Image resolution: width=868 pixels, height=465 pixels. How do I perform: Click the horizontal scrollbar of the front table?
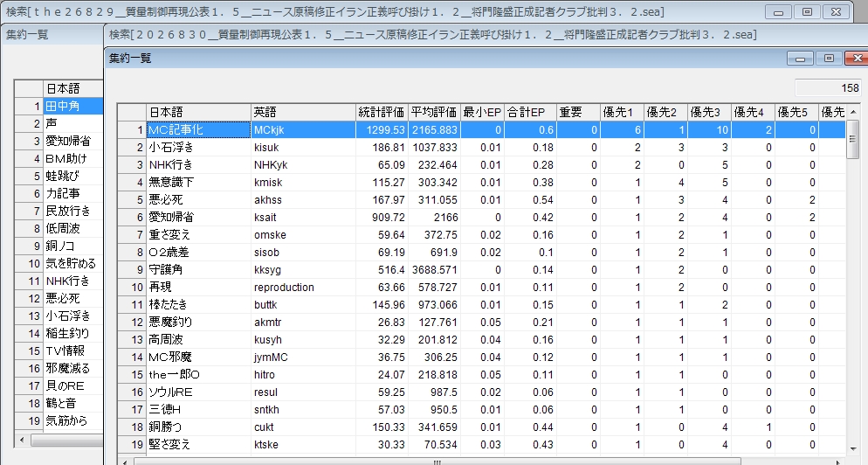tap(437, 462)
